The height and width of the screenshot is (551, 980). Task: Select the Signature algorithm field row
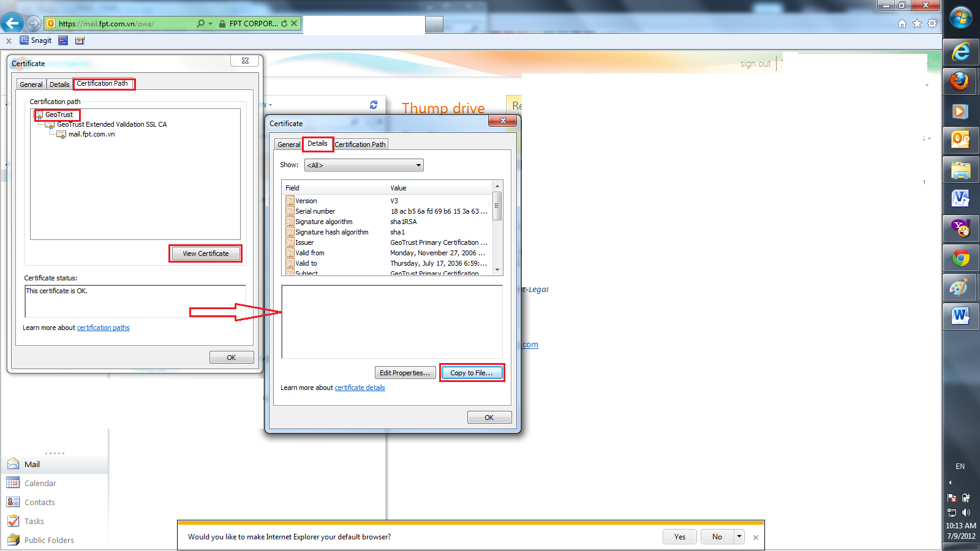pyautogui.click(x=387, y=222)
